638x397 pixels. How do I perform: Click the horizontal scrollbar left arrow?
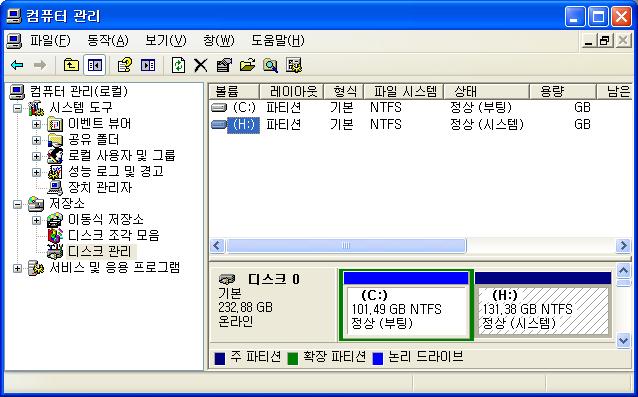pos(217,246)
